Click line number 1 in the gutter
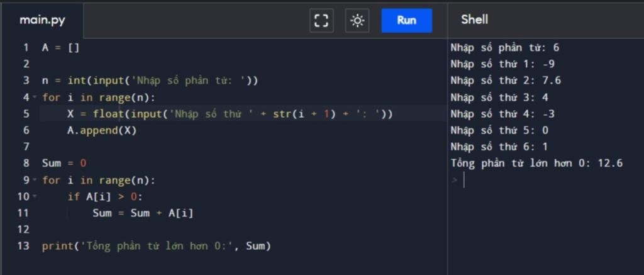 [x=26, y=48]
